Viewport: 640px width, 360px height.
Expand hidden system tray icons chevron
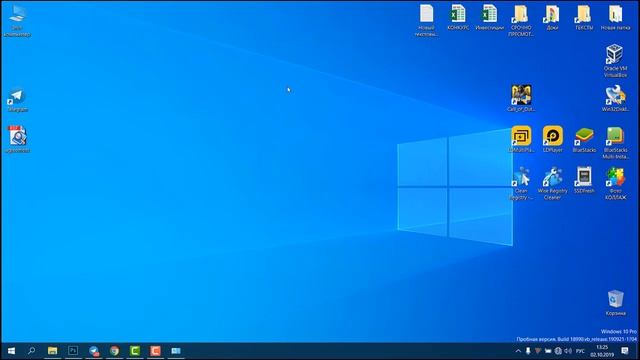[518, 351]
